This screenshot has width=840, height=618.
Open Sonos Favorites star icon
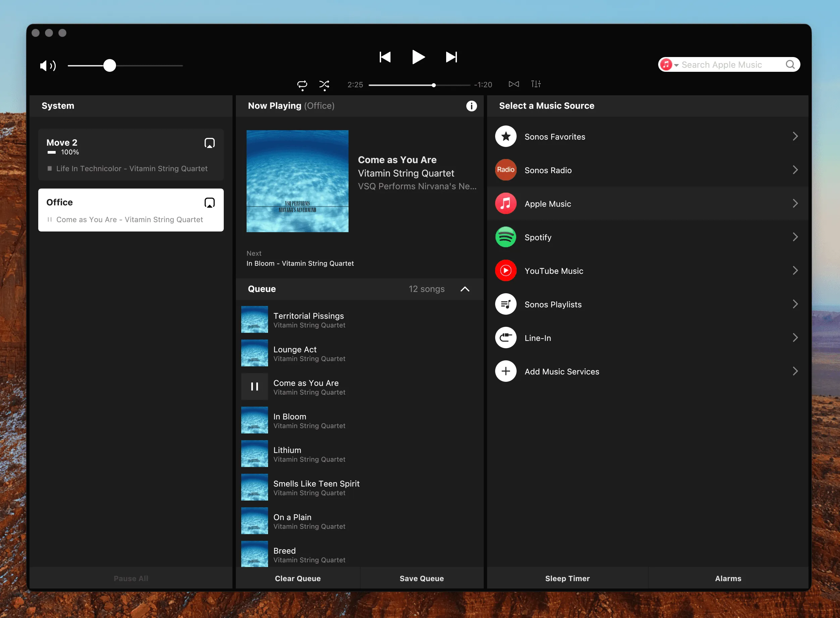(x=506, y=137)
